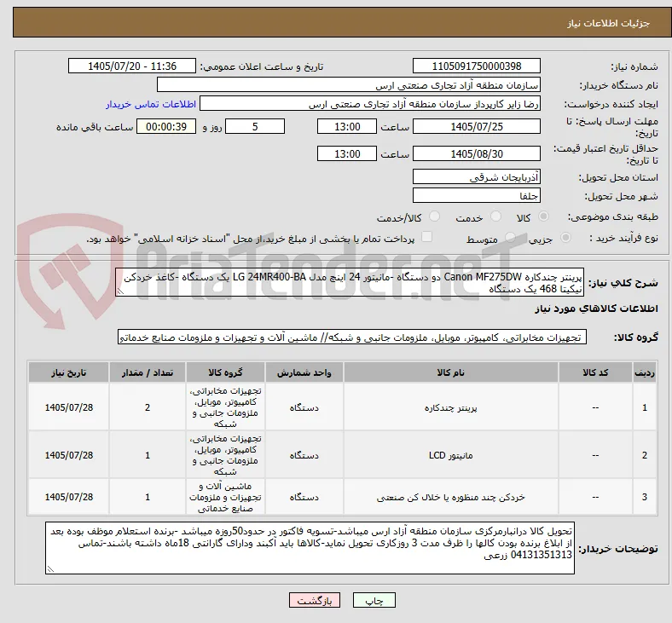The image size is (672, 623).
Task: Click the announcement date field 1405/07/20 - 11:36
Action: point(132,66)
